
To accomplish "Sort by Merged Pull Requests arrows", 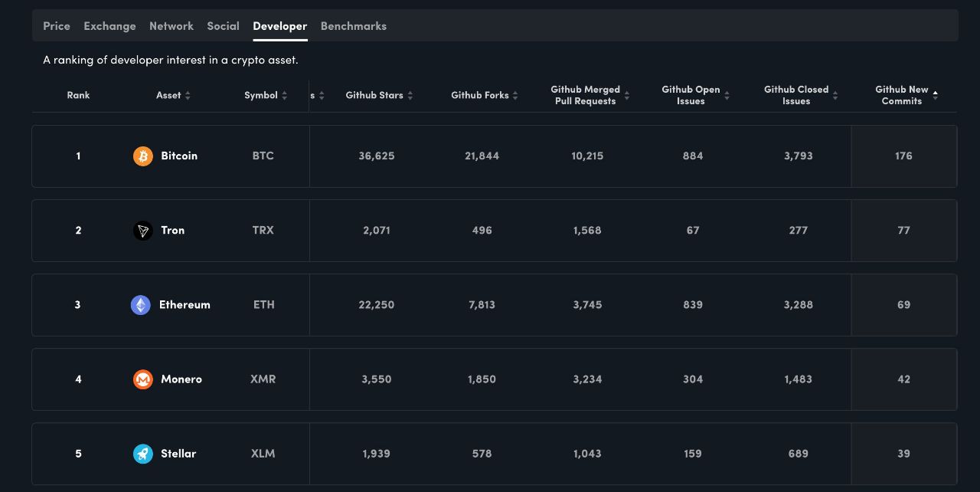I will click(x=627, y=96).
